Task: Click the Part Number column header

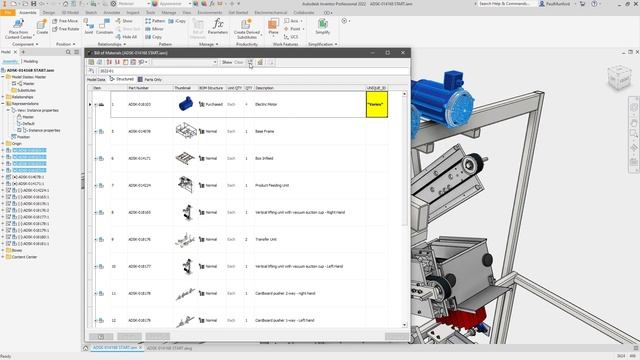Action: (x=150, y=88)
